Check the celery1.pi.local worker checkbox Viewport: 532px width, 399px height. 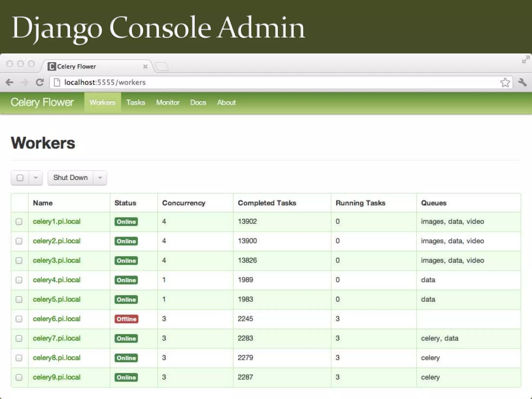click(19, 222)
